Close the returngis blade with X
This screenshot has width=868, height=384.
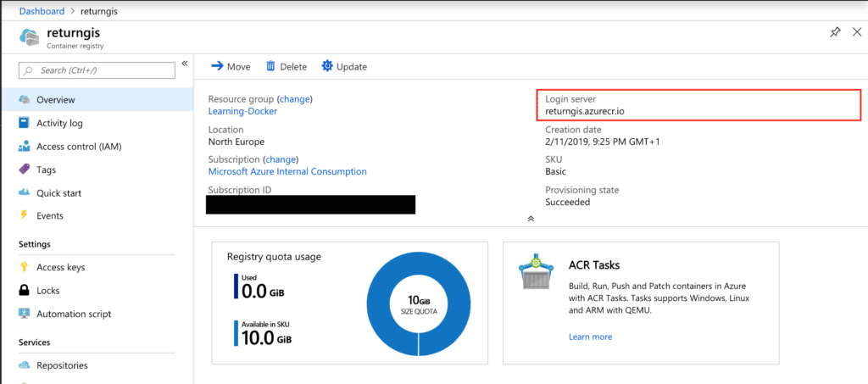[x=856, y=33]
